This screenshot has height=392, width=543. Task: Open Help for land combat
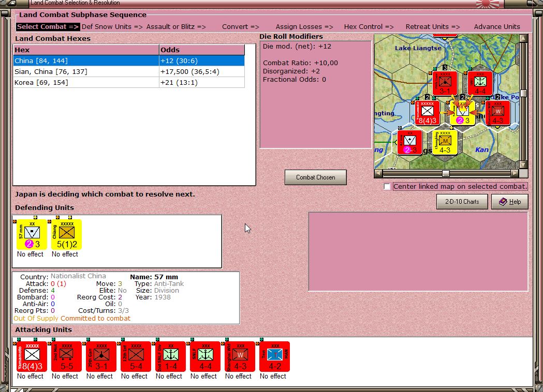510,202
